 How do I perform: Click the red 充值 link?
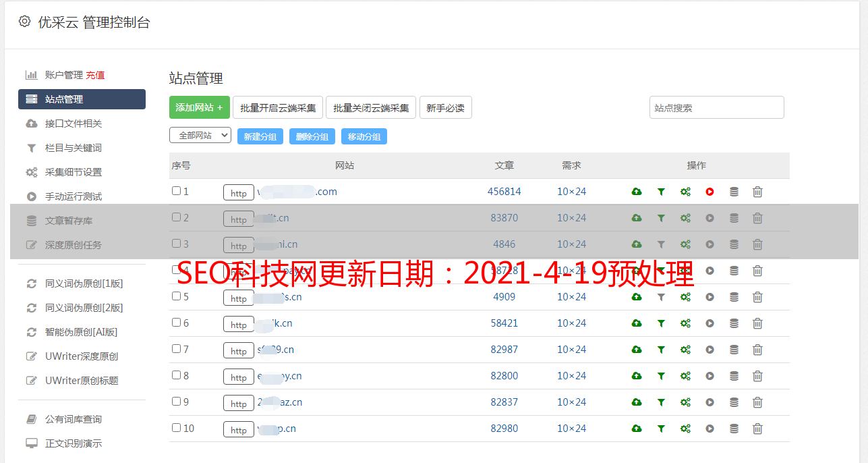pyautogui.click(x=95, y=75)
